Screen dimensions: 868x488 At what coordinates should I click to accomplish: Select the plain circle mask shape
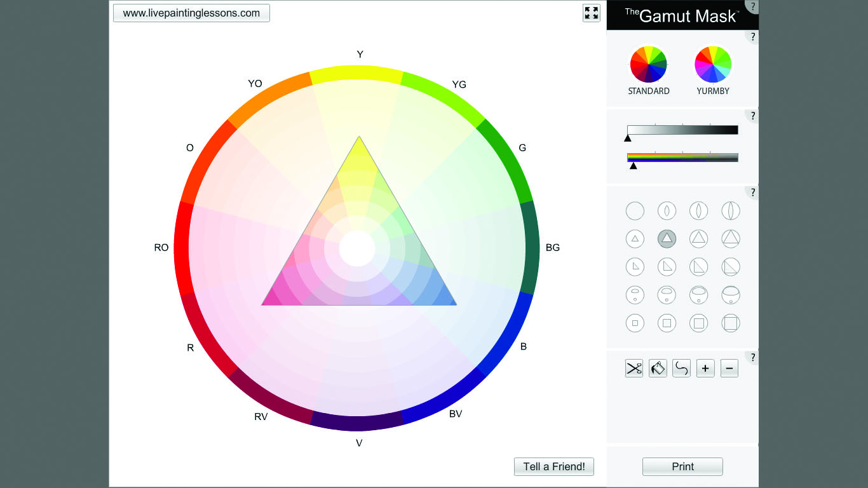[x=635, y=210]
